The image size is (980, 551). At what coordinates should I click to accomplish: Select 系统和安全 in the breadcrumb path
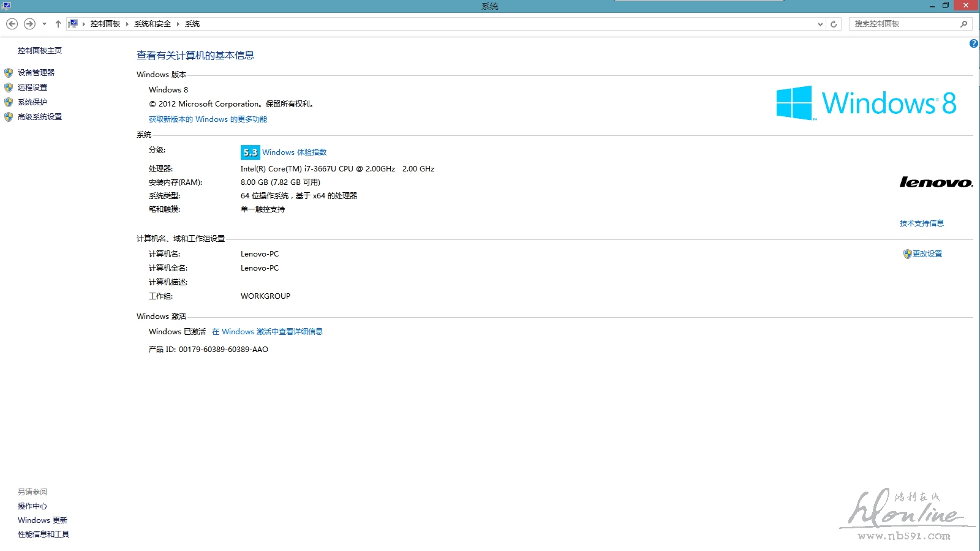[x=153, y=24]
